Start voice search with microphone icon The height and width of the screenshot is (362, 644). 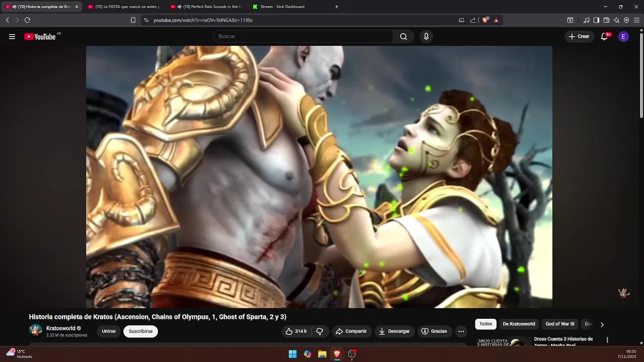pyautogui.click(x=426, y=36)
